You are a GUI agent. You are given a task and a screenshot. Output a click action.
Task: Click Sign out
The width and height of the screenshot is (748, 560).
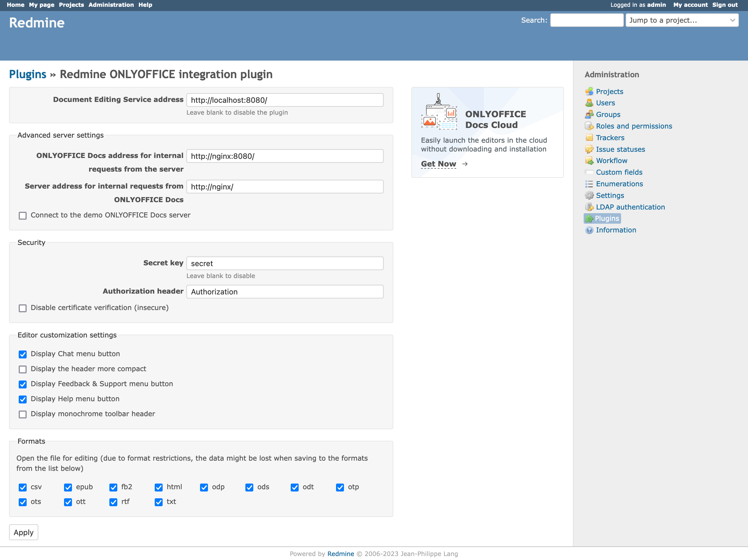(725, 5)
